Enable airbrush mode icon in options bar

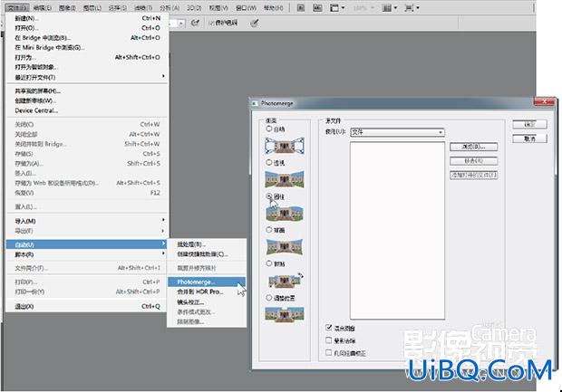(195, 23)
